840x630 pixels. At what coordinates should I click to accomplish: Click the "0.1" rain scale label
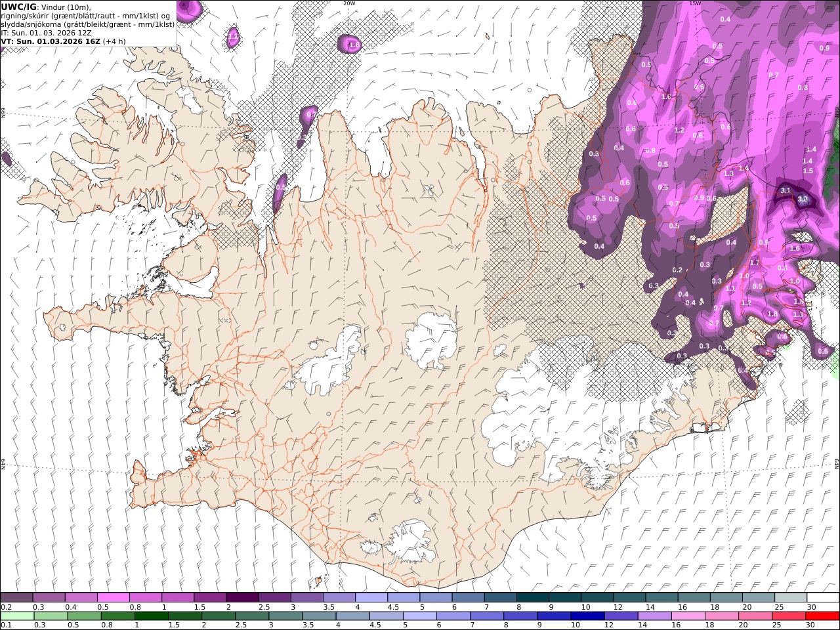(7, 625)
